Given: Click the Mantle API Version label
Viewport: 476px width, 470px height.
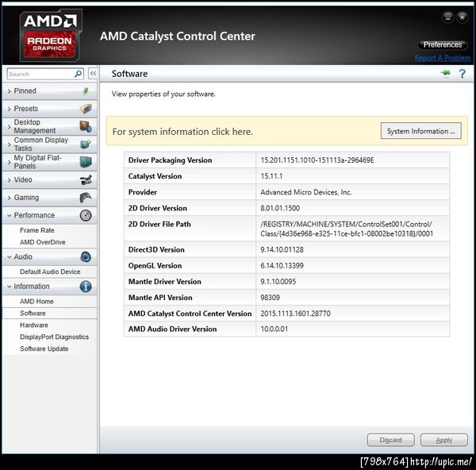Looking at the screenshot, I should point(160,298).
